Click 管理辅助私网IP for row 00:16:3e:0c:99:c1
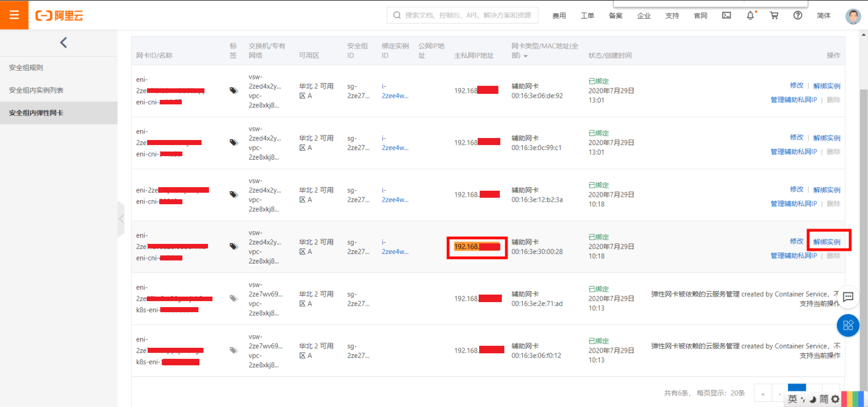 click(x=794, y=152)
